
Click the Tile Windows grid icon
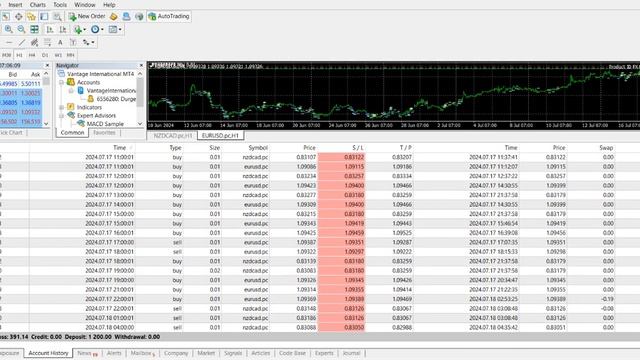(34, 29)
